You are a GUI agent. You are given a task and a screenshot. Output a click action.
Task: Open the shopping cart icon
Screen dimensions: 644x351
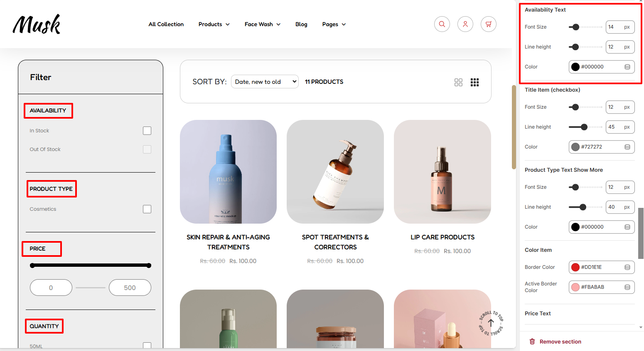[x=488, y=24]
